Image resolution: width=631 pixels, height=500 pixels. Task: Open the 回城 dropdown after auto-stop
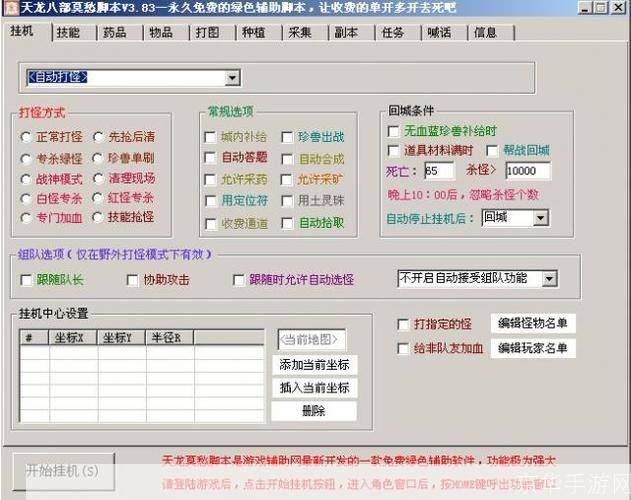(540, 218)
